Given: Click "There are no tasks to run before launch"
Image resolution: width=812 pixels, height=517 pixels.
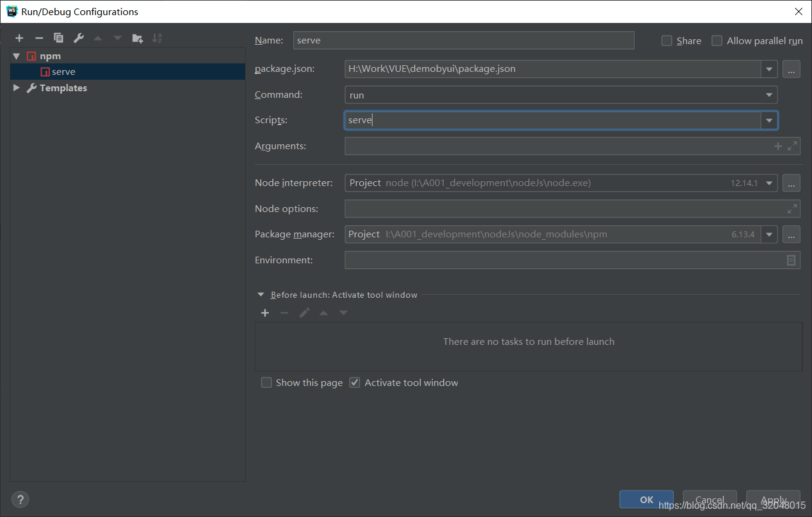Looking at the screenshot, I should 529,342.
